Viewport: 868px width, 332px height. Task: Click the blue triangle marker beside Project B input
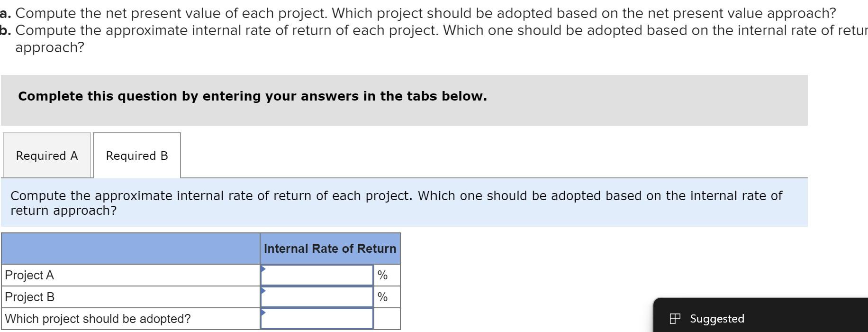coord(263,290)
